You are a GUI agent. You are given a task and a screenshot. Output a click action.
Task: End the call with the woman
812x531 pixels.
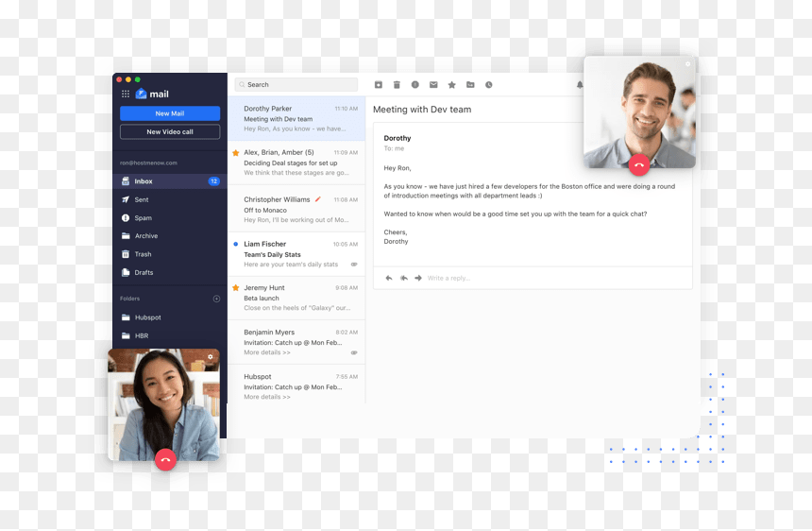pyautogui.click(x=166, y=459)
